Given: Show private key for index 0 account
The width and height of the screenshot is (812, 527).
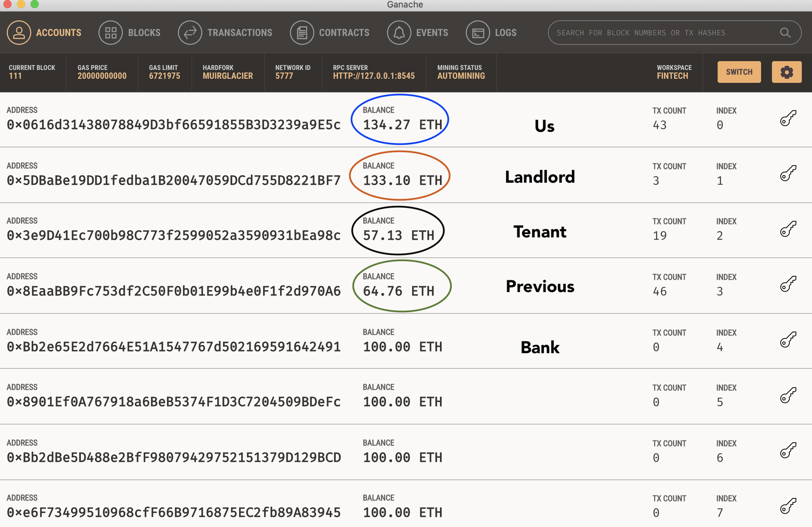Looking at the screenshot, I should tap(788, 118).
